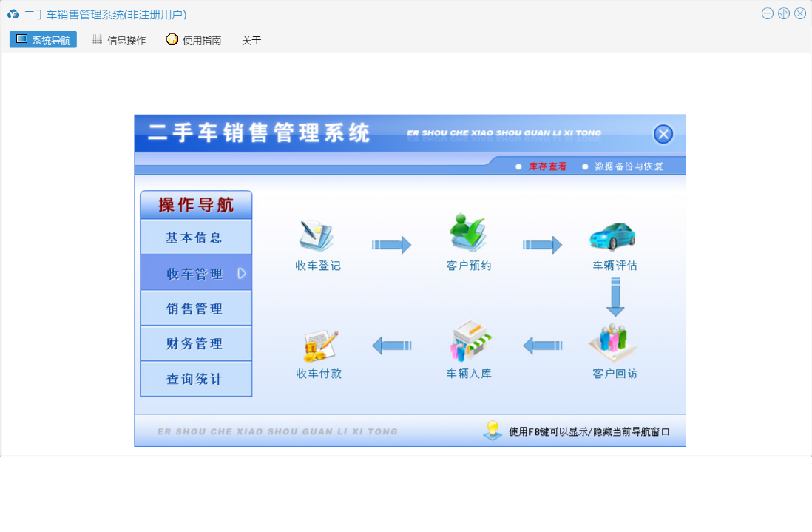Viewport: 812px width, 532px height.
Task: Open the 数据备份与恢复 link
Action: coord(629,166)
